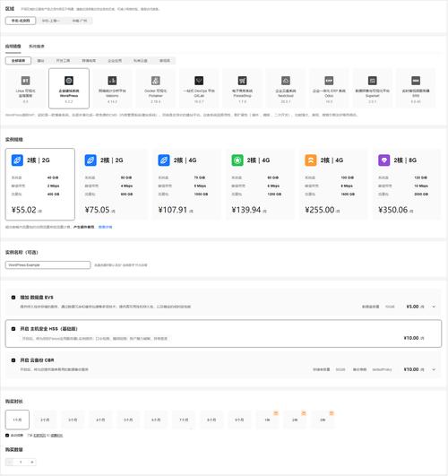Image resolution: width=448 pixels, height=476 pixels.
Task: Select the green 2核 4G ¥139.94 plan
Action: pyautogui.click(x=260, y=184)
